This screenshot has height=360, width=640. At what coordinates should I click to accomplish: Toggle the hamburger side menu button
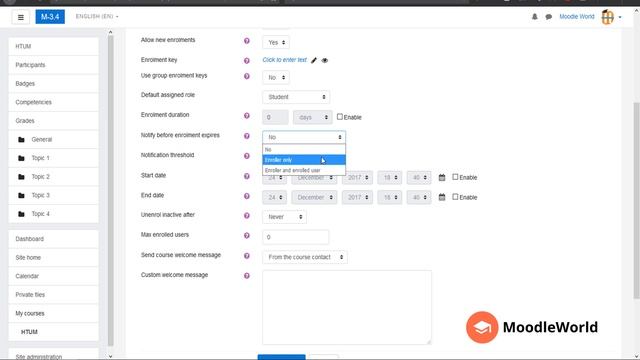20,17
